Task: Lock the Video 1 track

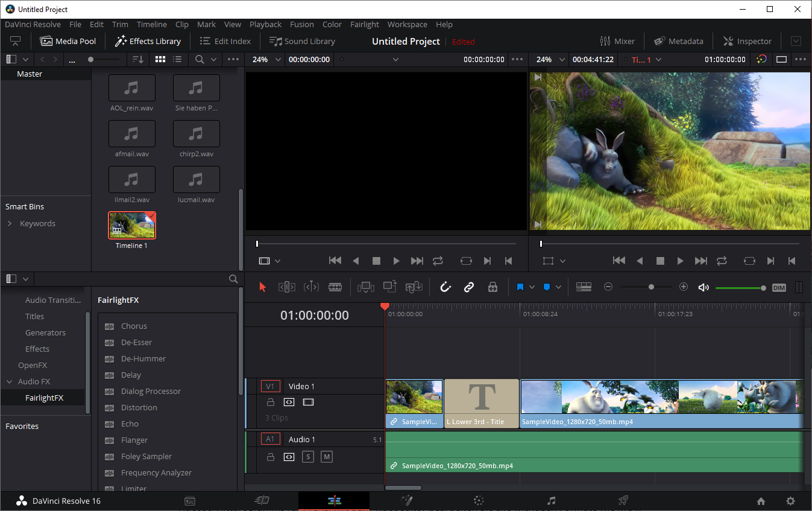Action: coord(271,402)
